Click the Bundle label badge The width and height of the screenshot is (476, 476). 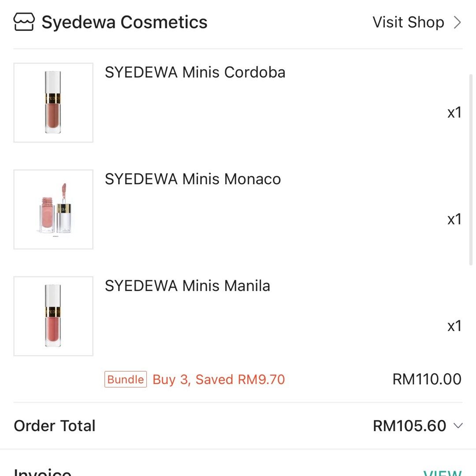pyautogui.click(x=125, y=379)
